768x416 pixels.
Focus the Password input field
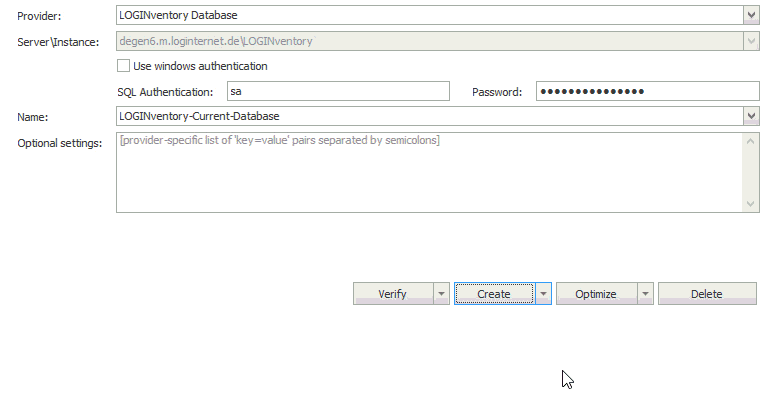pos(648,91)
